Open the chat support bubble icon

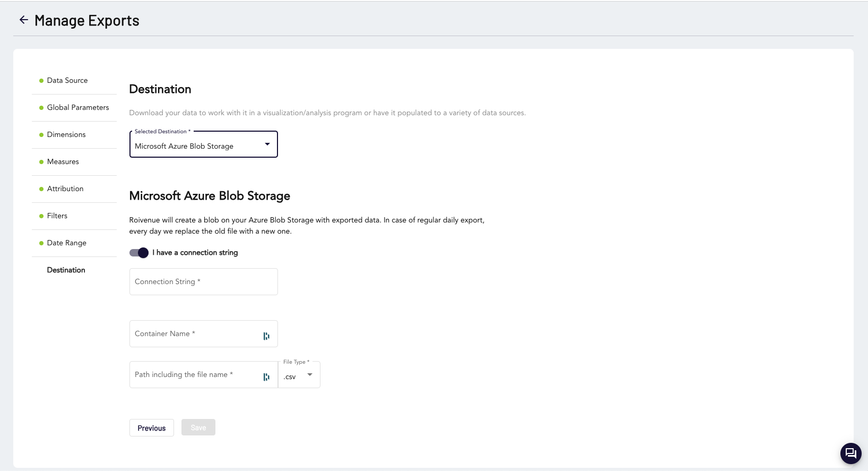tap(850, 453)
